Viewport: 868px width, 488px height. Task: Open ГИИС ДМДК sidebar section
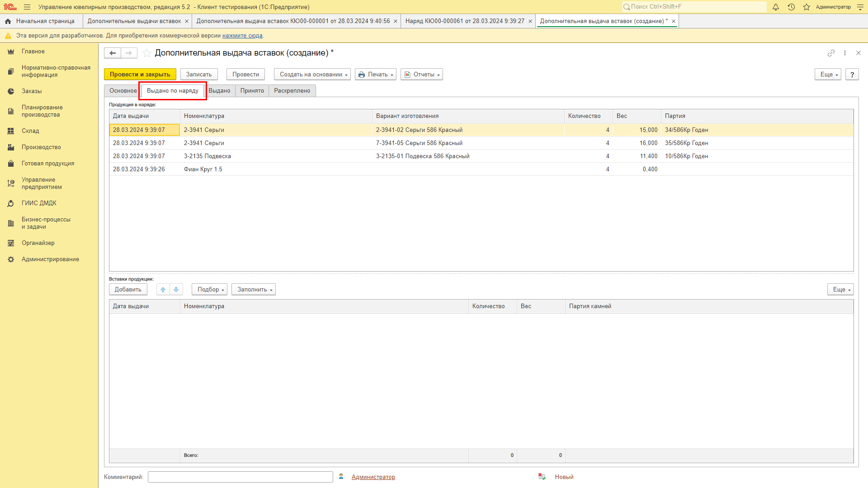coord(39,203)
